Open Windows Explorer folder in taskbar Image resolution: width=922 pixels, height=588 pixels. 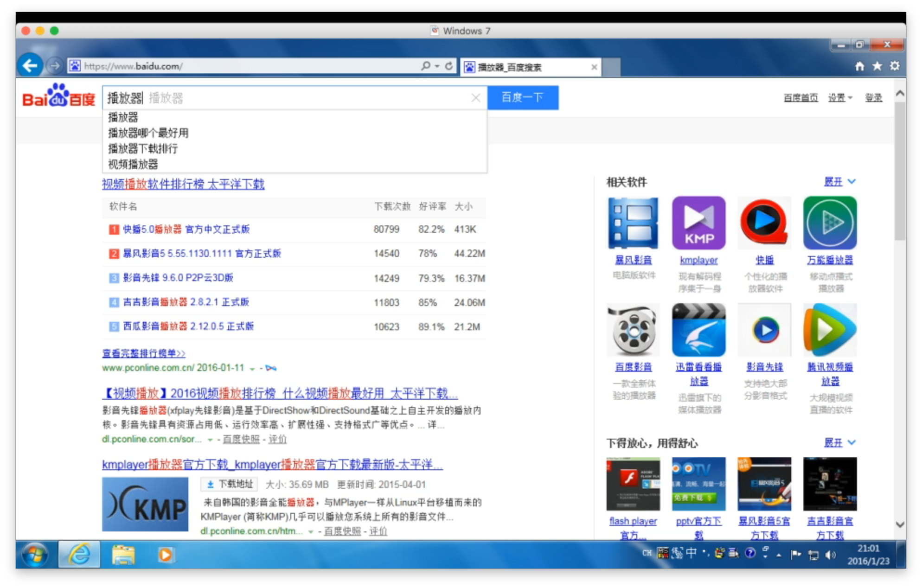coord(123,555)
